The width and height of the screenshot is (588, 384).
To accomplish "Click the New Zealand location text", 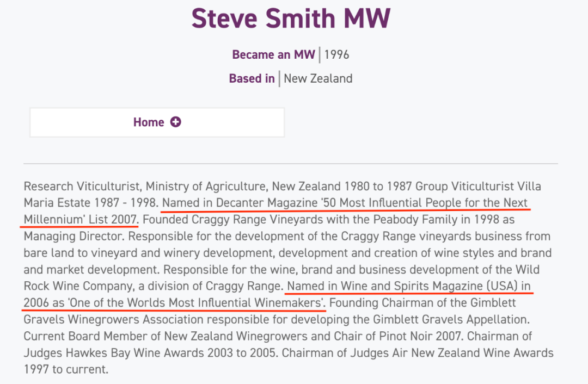I will click(x=318, y=78).
